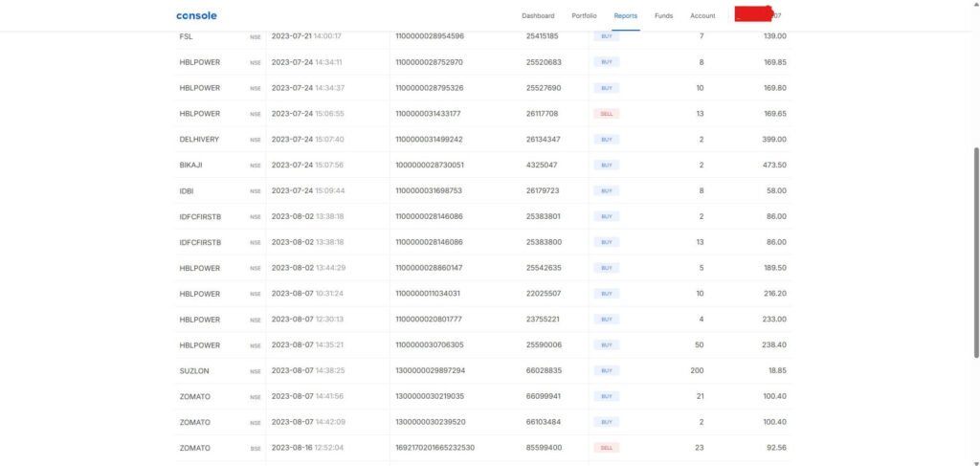Click price 92.56 in the ZOMATO row
This screenshot has height=466, width=980.
777,448
